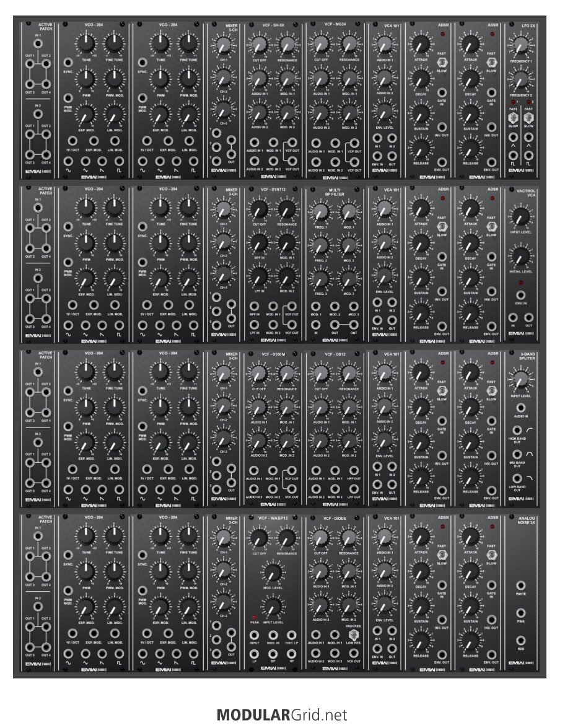565x728 pixels.
Task: Adjust the Freq. 2 knob on Multi BP Filter
Action: click(320, 245)
